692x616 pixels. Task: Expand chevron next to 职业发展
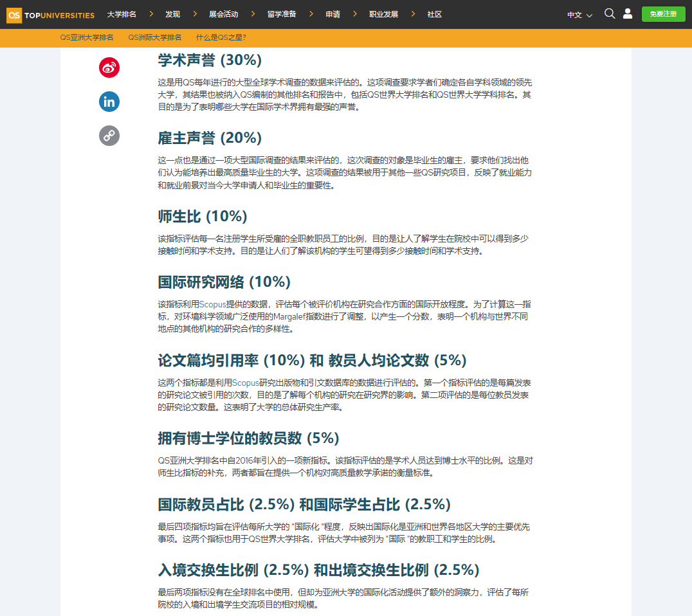pos(413,14)
